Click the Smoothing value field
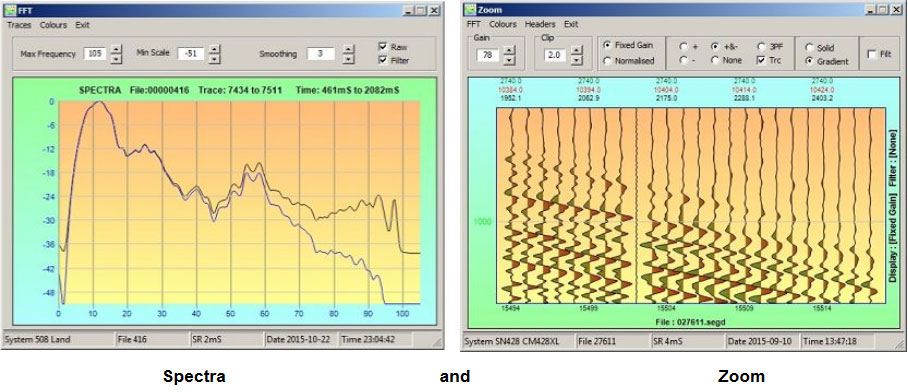Image resolution: width=908 pixels, height=392 pixels. 320,54
